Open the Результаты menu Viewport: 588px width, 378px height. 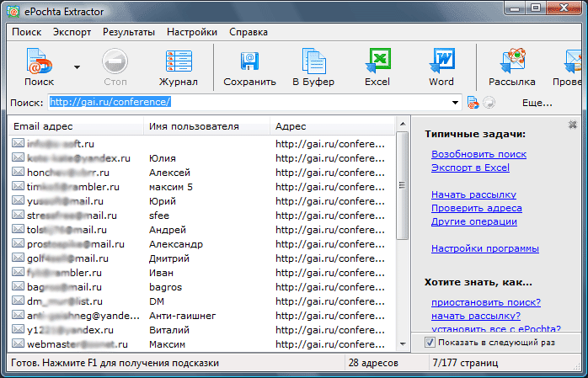[x=129, y=32]
